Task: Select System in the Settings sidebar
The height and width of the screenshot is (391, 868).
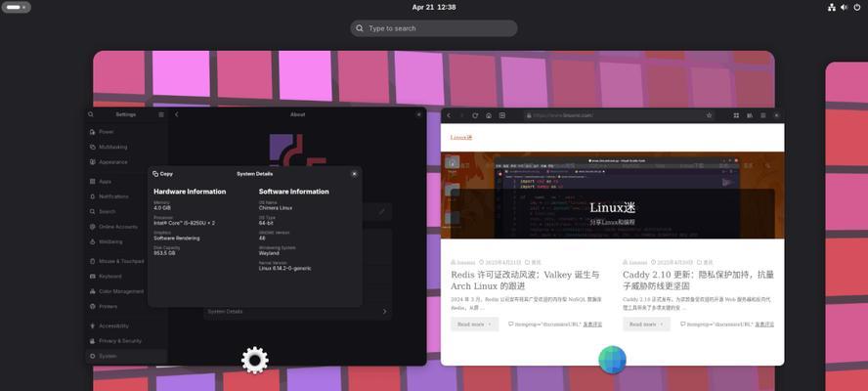Action: pos(126,356)
